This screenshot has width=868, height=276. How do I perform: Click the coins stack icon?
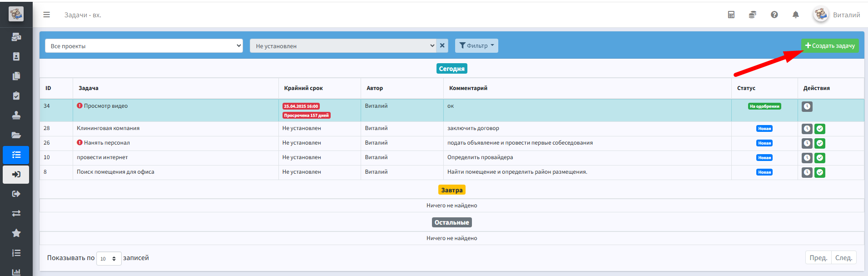[x=753, y=15]
